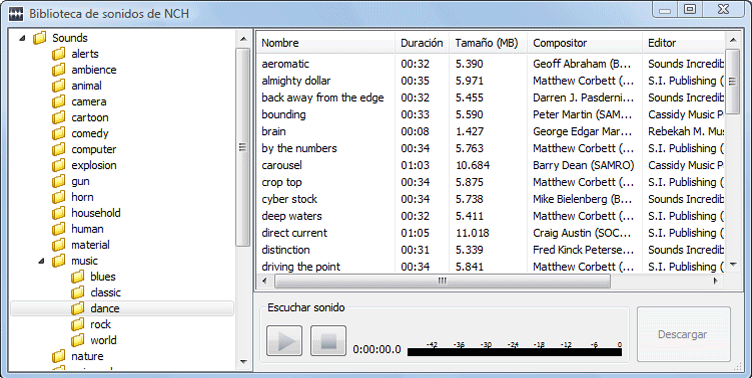The width and height of the screenshot is (752, 378).
Task: Click sound list scrollbar up arrow
Action: [x=732, y=40]
